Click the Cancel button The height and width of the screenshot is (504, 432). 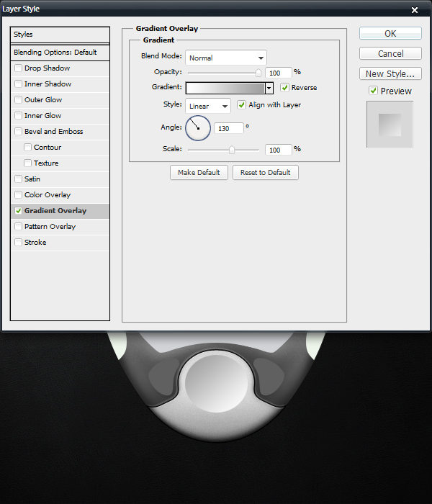click(390, 53)
